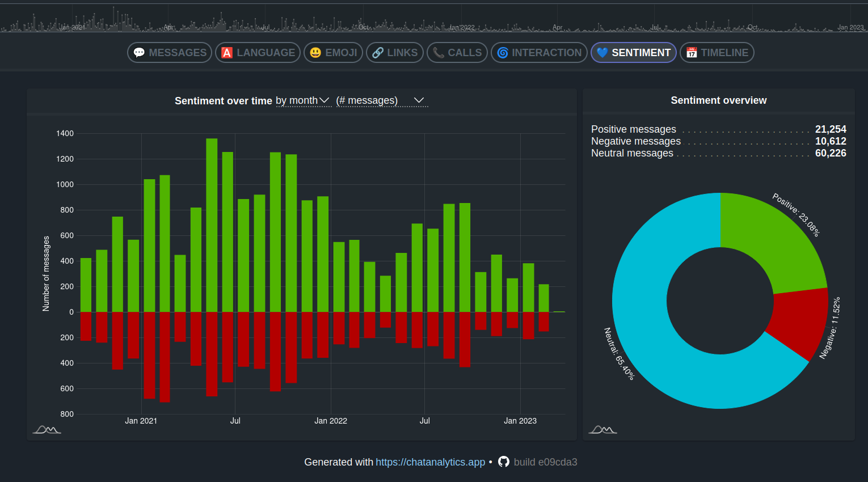Open the chatanalytics.app link
The height and width of the screenshot is (482, 868).
[430, 462]
